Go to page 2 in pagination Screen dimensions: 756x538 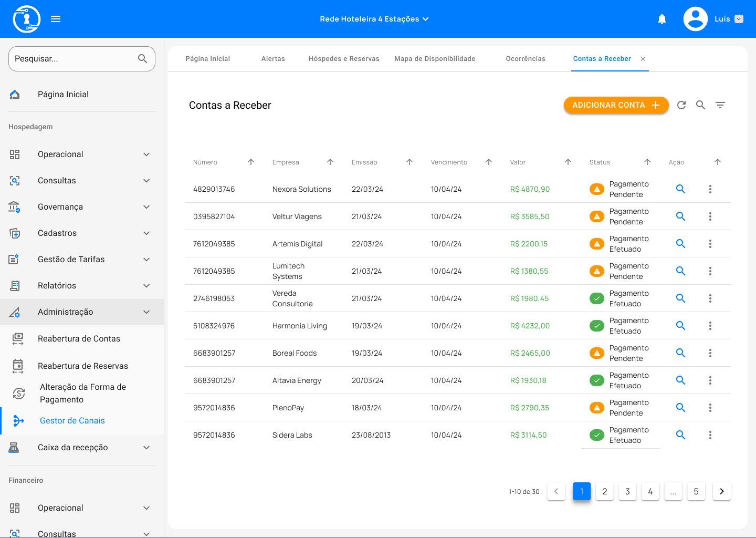(x=604, y=491)
